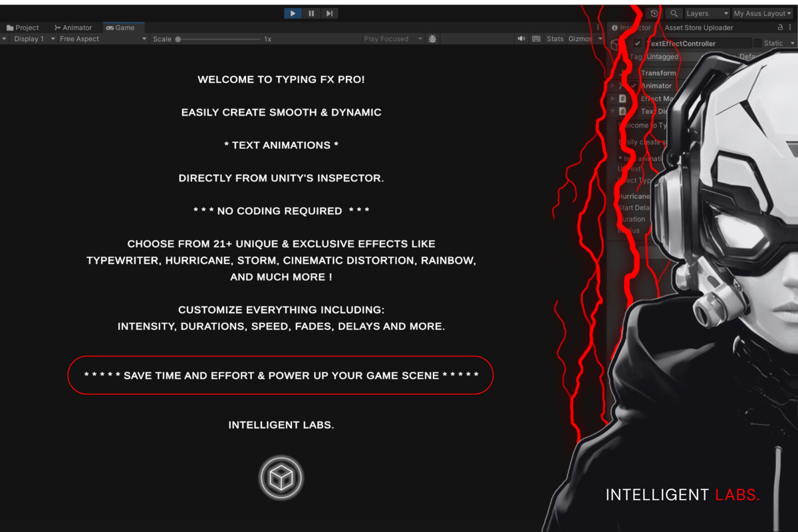Uncheck the TextEffectController active checkbox

[638, 43]
